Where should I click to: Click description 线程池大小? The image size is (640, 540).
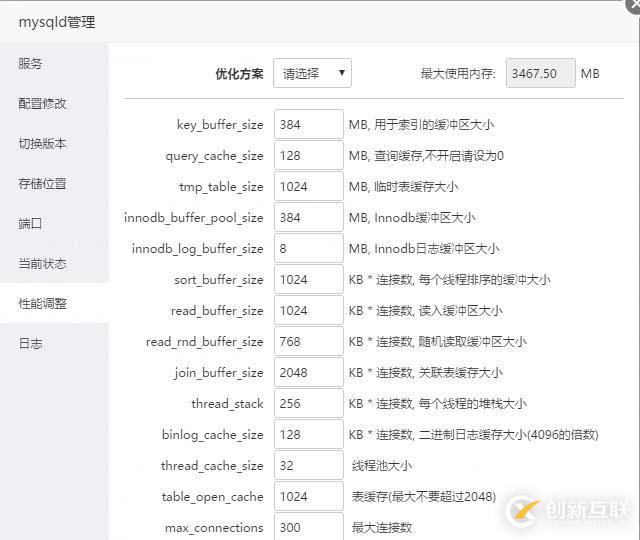point(382,466)
